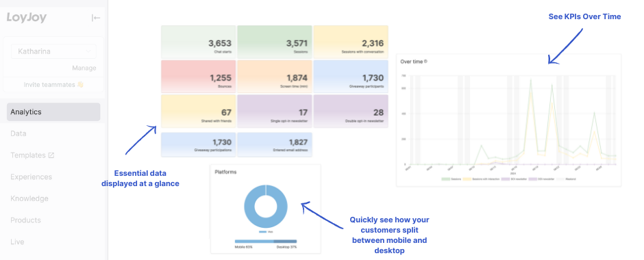
Task: Click the Desktop segment of platform bar
Action: point(286,242)
